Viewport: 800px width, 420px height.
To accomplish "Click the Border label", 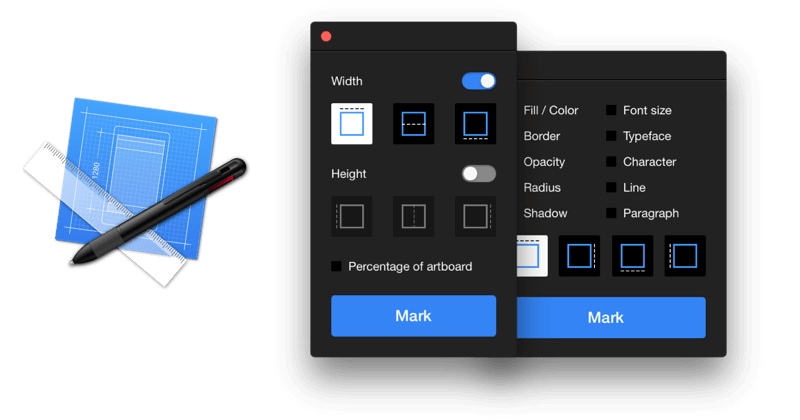I will tap(541, 136).
